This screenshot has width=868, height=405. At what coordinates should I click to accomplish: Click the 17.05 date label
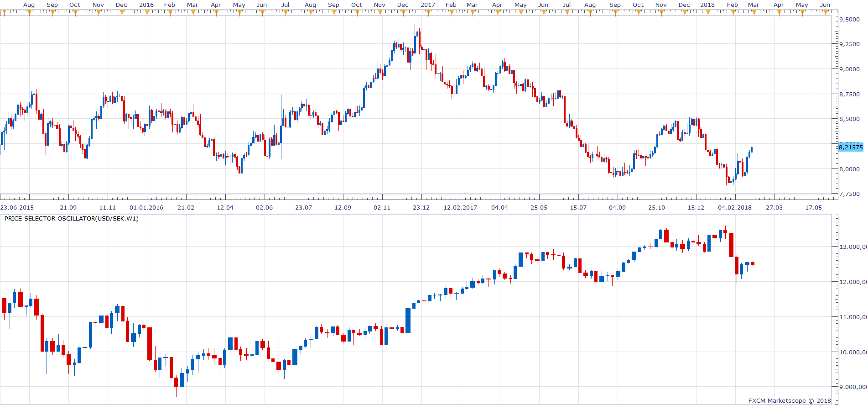click(813, 208)
